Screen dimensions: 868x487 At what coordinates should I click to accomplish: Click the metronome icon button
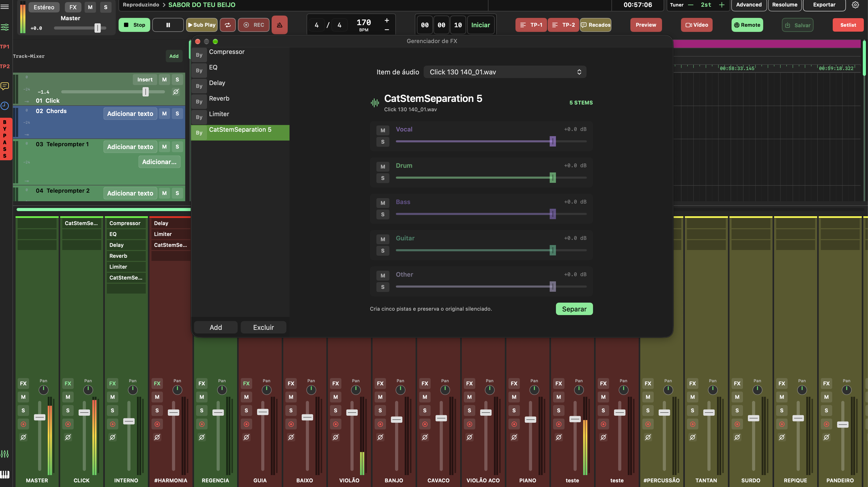pyautogui.click(x=279, y=25)
